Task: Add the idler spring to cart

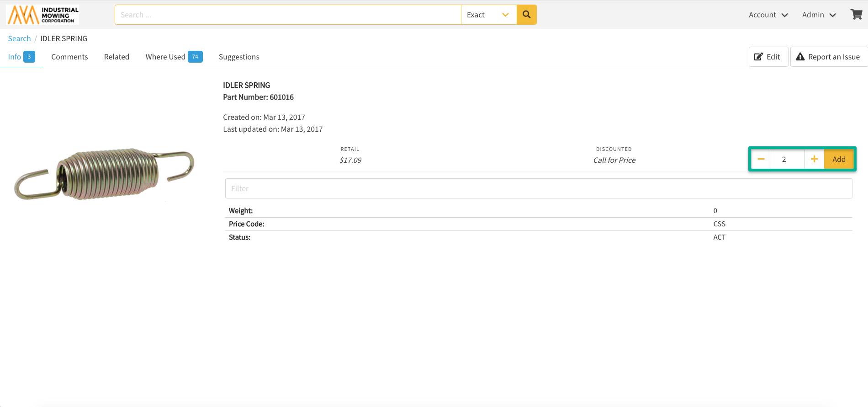Action: click(x=839, y=159)
